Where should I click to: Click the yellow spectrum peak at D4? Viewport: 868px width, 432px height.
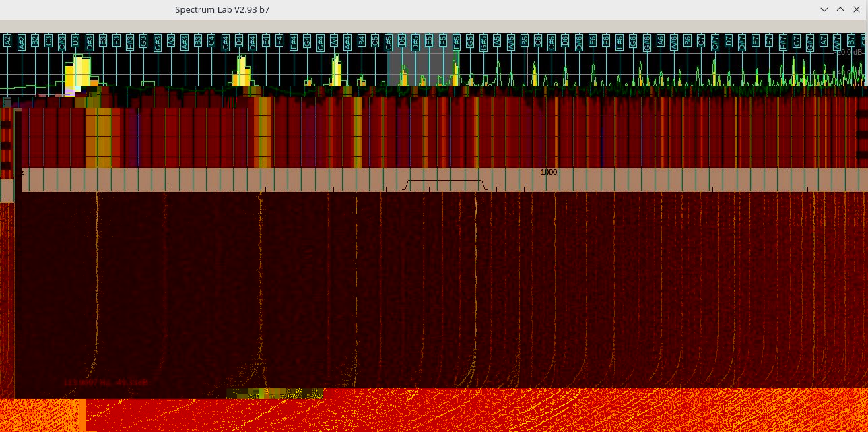pyautogui.click(x=241, y=71)
